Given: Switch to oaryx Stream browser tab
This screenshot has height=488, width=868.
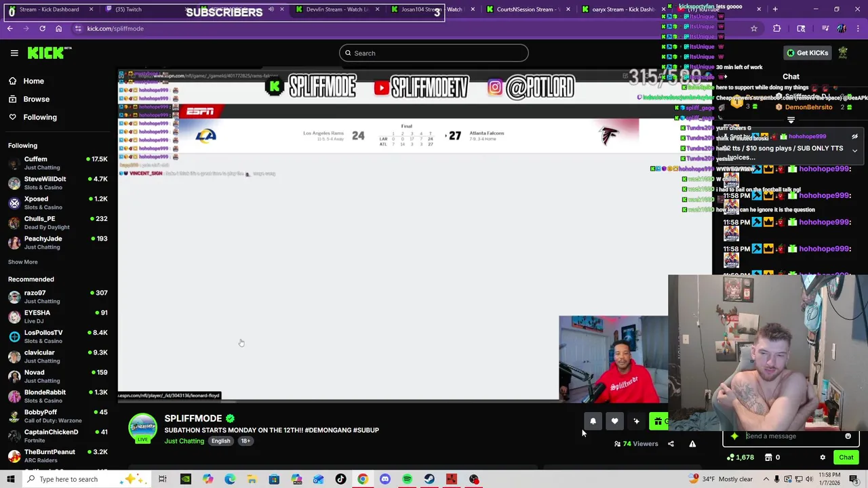Looking at the screenshot, I should tap(623, 9).
